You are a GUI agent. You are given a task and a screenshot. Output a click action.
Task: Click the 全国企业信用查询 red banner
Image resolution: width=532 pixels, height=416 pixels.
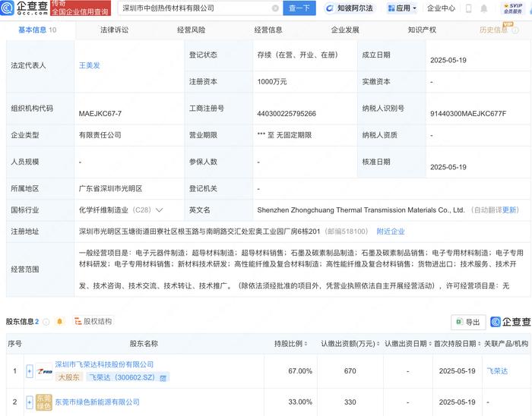click(81, 8)
